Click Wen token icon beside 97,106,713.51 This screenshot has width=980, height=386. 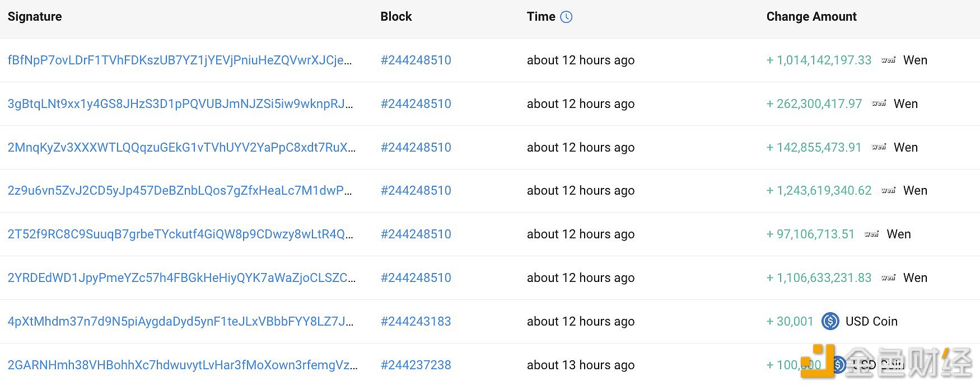[x=871, y=234]
